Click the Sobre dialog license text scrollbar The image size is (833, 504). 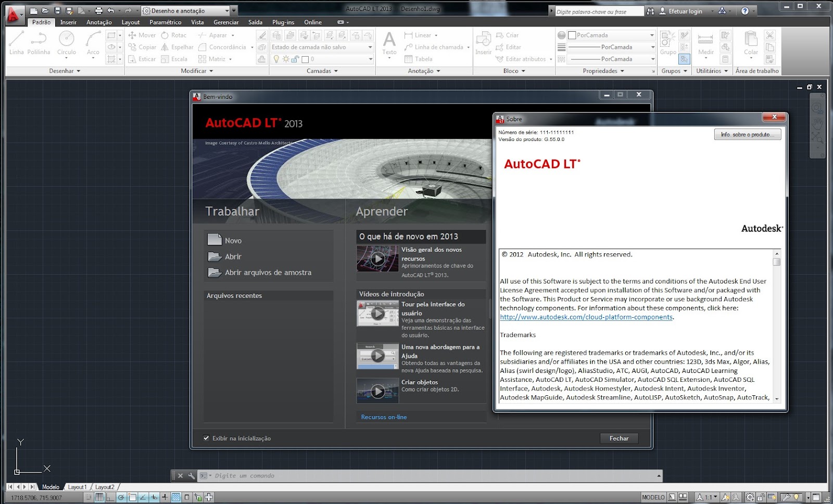pyautogui.click(x=776, y=326)
